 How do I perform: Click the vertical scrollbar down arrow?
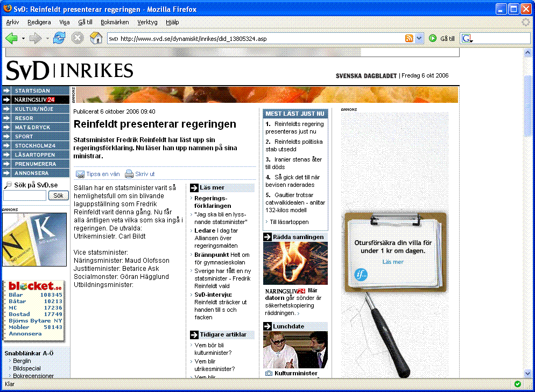point(527,373)
